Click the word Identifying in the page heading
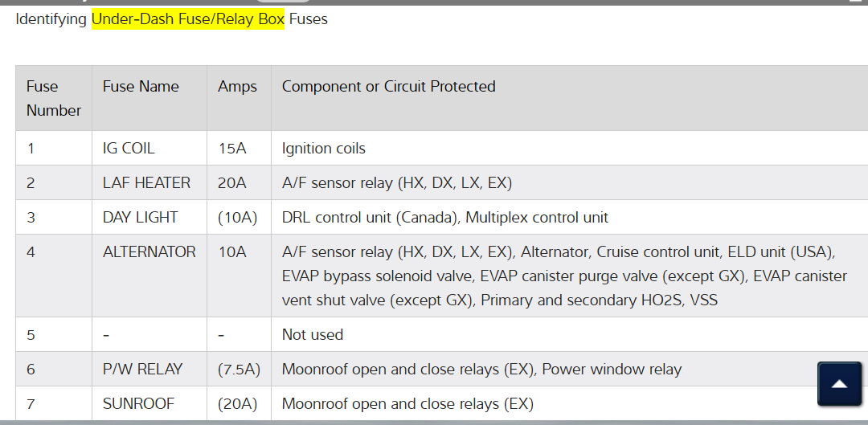This screenshot has width=868, height=425. [x=51, y=18]
